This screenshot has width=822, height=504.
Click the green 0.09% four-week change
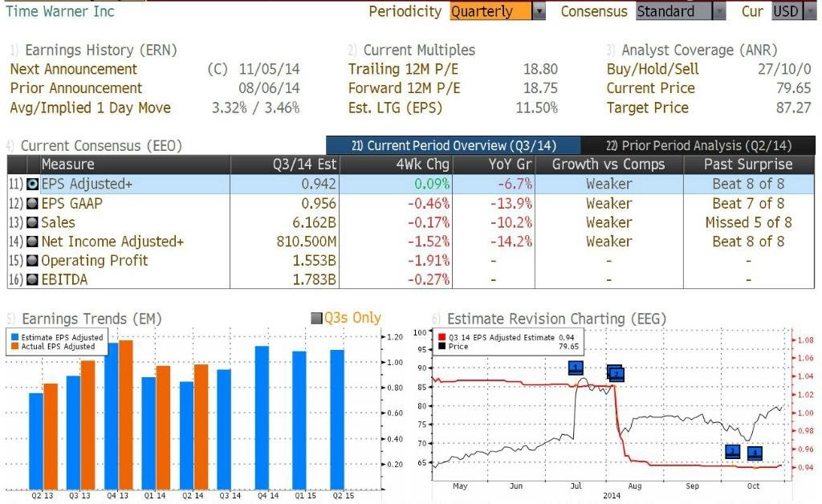[x=432, y=184]
